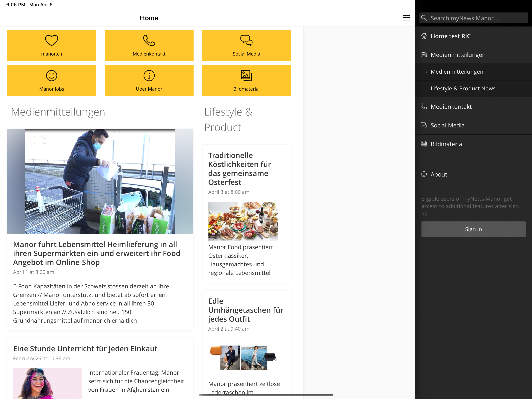Image resolution: width=532 pixels, height=399 pixels.
Task: Read Manor Food präsentiert Osterklassiker summary
Action: coord(240,260)
